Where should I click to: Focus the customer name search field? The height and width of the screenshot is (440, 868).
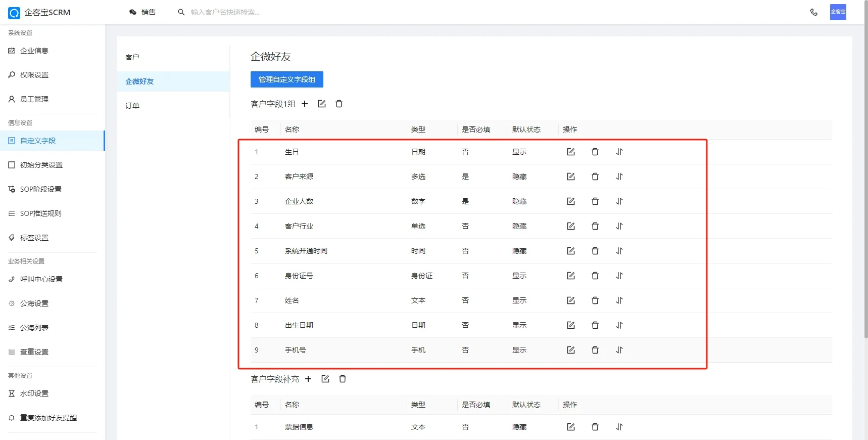tap(225, 12)
